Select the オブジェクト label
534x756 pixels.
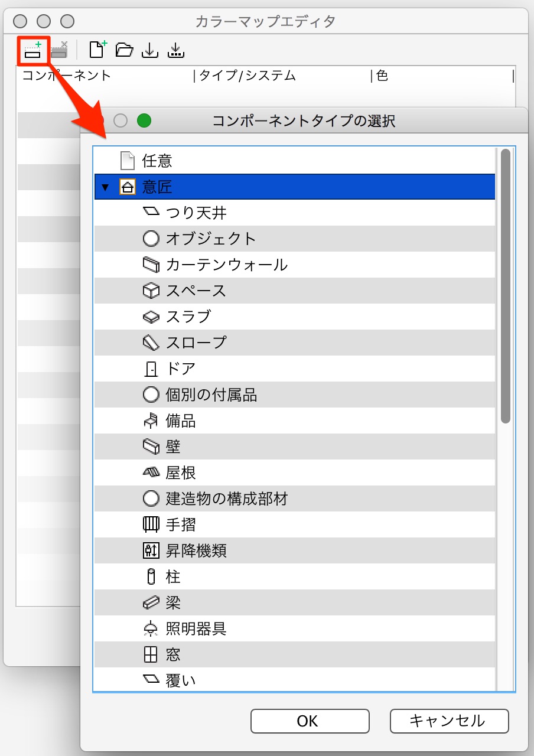point(211,239)
